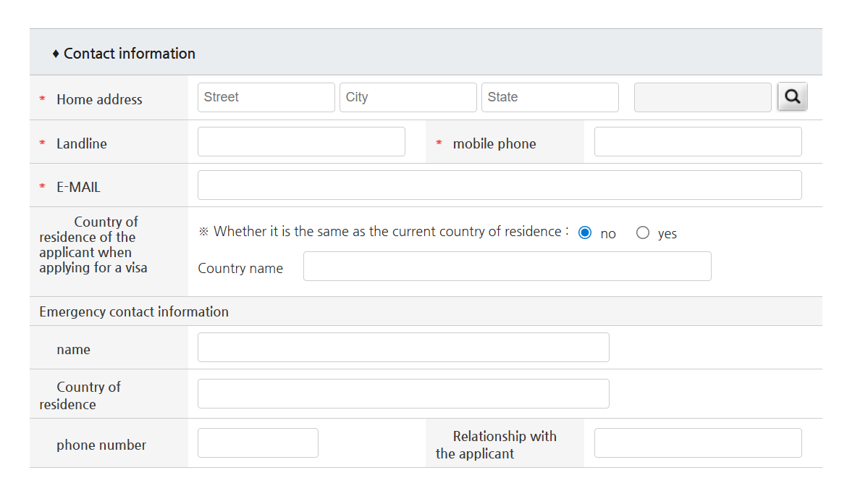Click the Relationship with the applicant field
The image size is (868, 486).
pyautogui.click(x=697, y=443)
